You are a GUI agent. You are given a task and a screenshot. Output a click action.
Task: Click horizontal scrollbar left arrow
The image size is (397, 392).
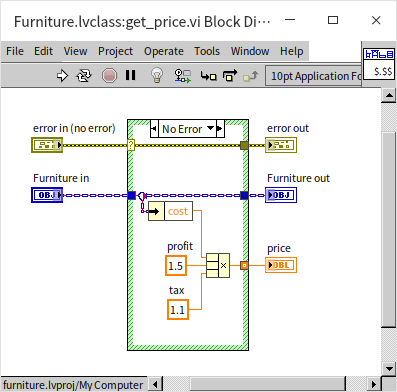click(x=155, y=384)
